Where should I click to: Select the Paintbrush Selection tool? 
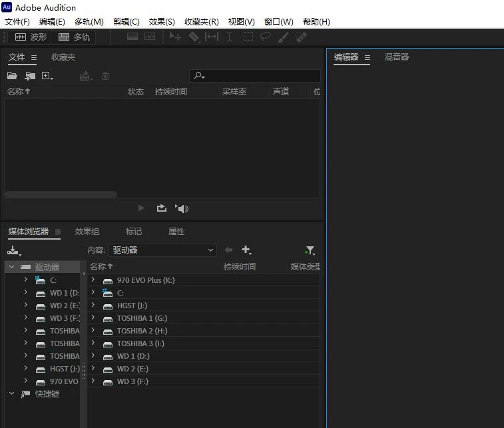(283, 37)
